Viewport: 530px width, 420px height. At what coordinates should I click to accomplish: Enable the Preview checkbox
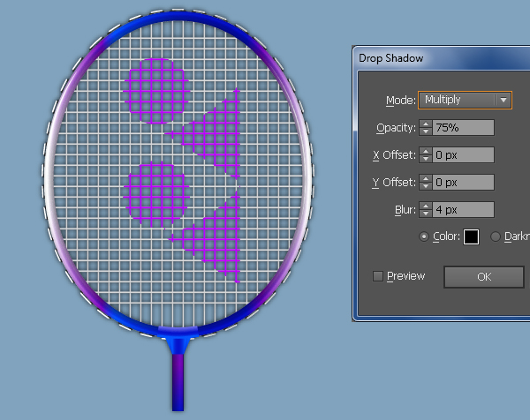[x=378, y=276]
